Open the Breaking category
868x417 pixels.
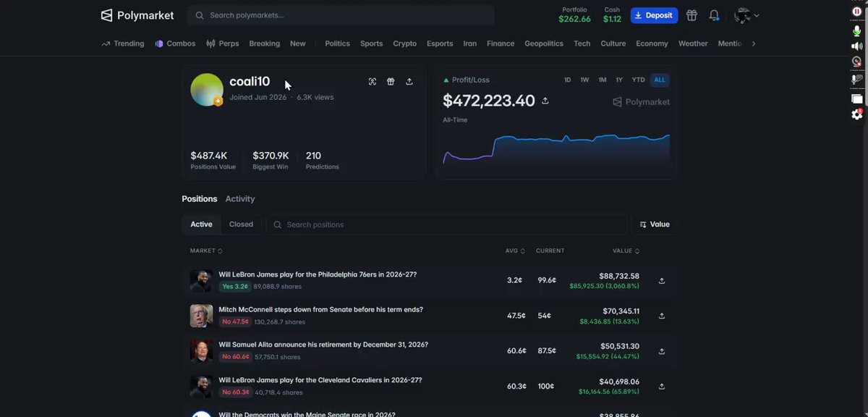(x=264, y=43)
